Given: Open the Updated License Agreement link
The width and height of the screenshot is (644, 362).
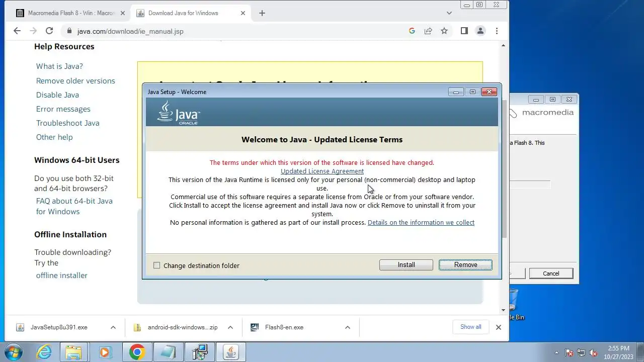Looking at the screenshot, I should tap(322, 171).
